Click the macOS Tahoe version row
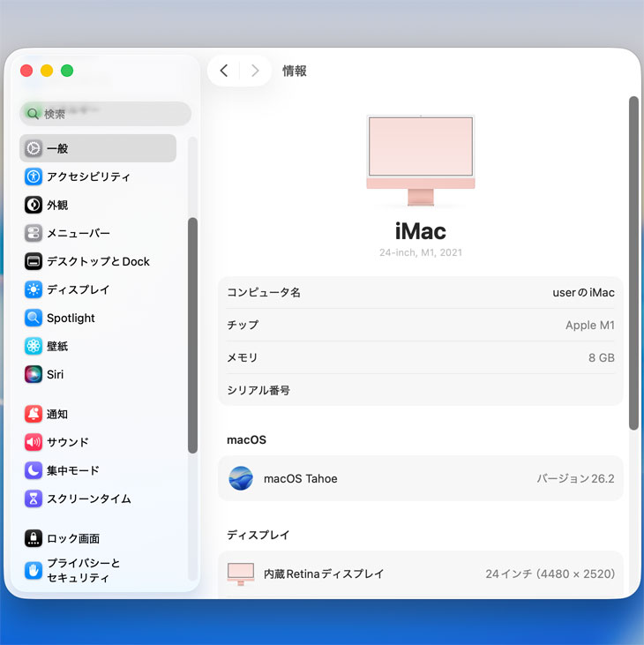This screenshot has width=644, height=645. tap(421, 478)
